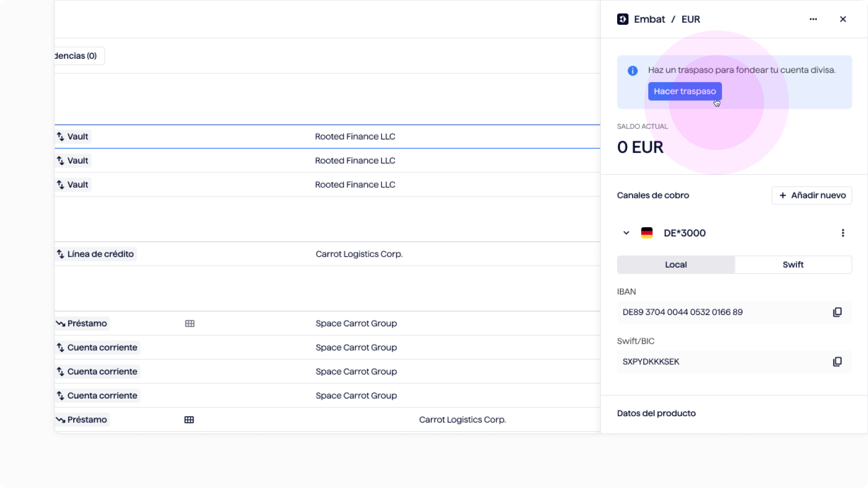This screenshot has width=868, height=488.
Task: Click the table icon in first Préstamo row
Action: (190, 324)
